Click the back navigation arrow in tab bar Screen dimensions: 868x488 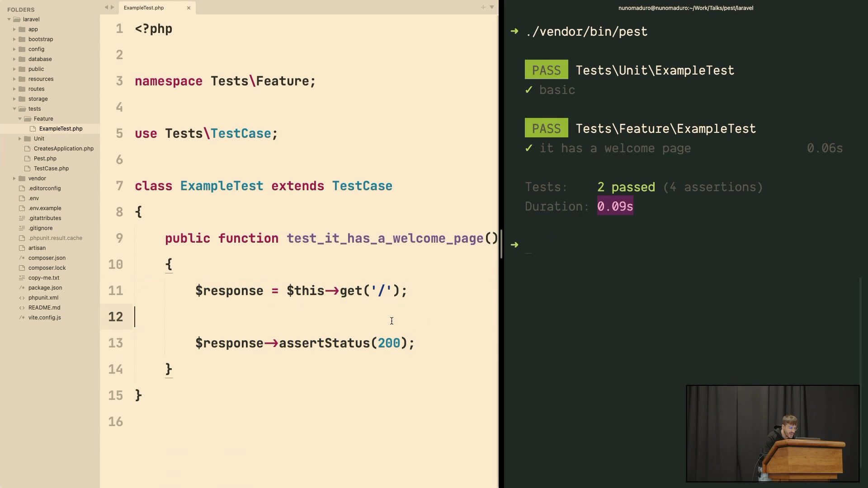point(106,7)
